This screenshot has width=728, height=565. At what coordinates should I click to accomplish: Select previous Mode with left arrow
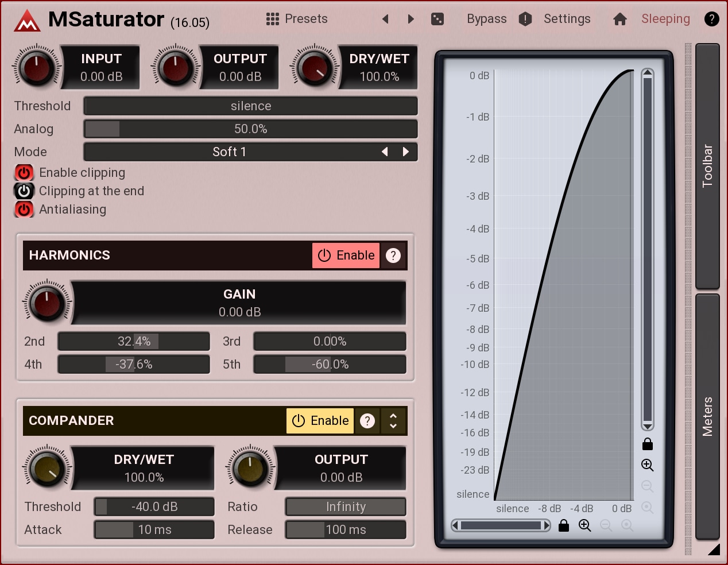385,152
